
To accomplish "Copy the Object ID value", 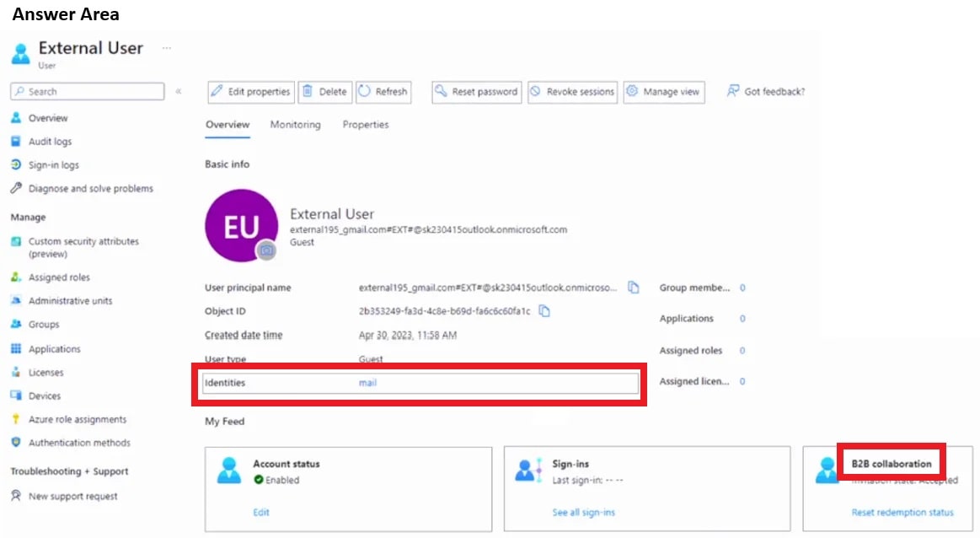I will (544, 310).
